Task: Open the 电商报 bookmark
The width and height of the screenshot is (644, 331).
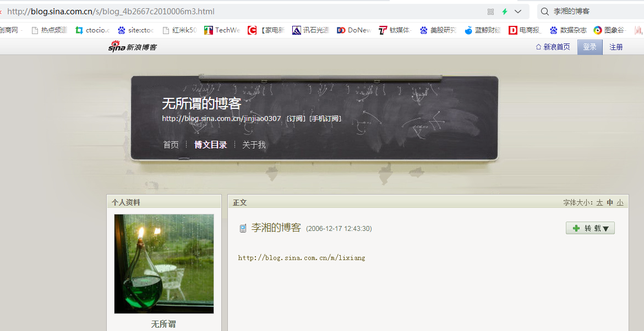Action: 525,30
